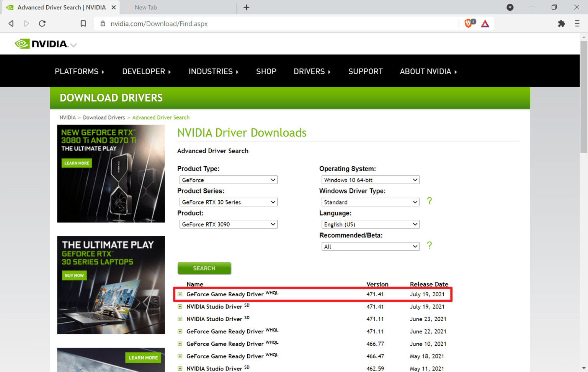Open new tab with plus icon
The height and width of the screenshot is (372, 588).
tap(246, 7)
